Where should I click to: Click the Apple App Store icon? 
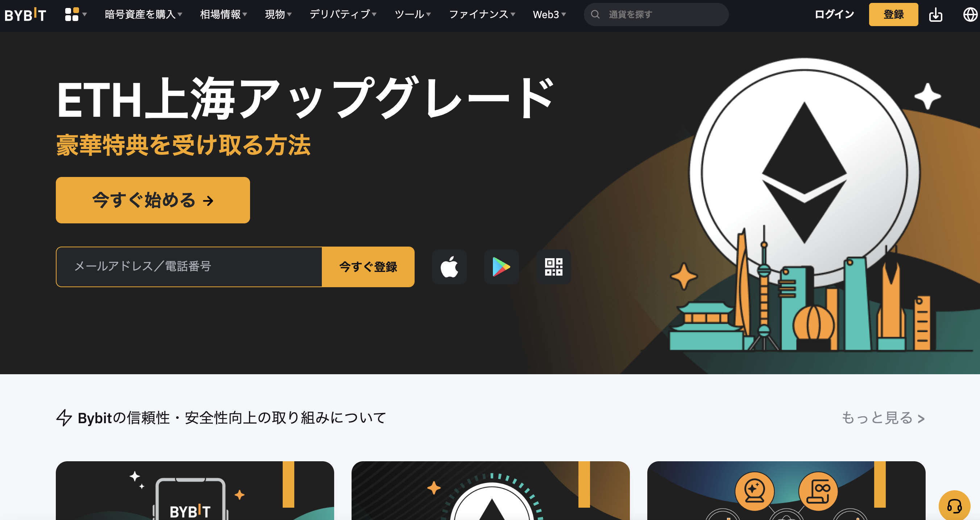coord(449,267)
